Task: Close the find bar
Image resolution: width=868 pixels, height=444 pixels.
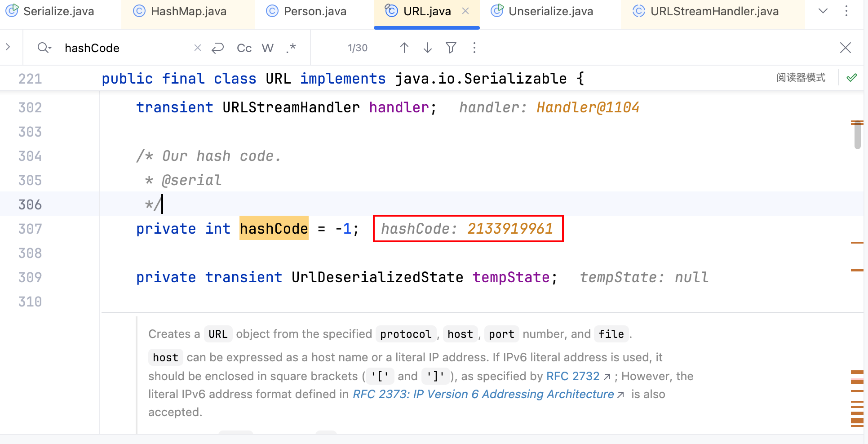Action: [x=845, y=48]
